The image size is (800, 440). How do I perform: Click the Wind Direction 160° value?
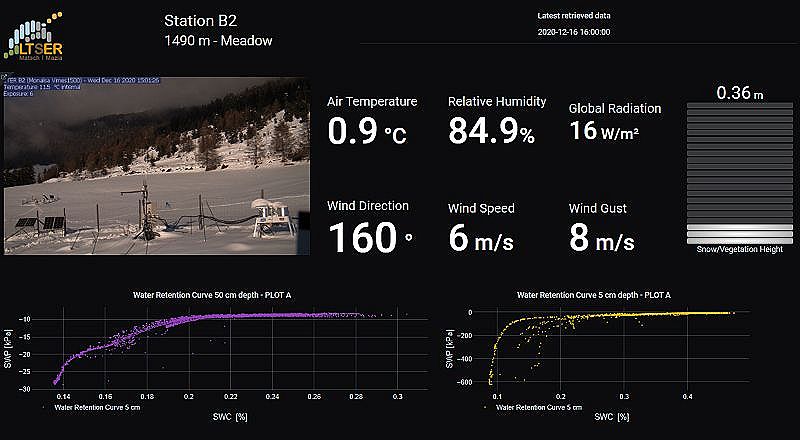click(370, 238)
